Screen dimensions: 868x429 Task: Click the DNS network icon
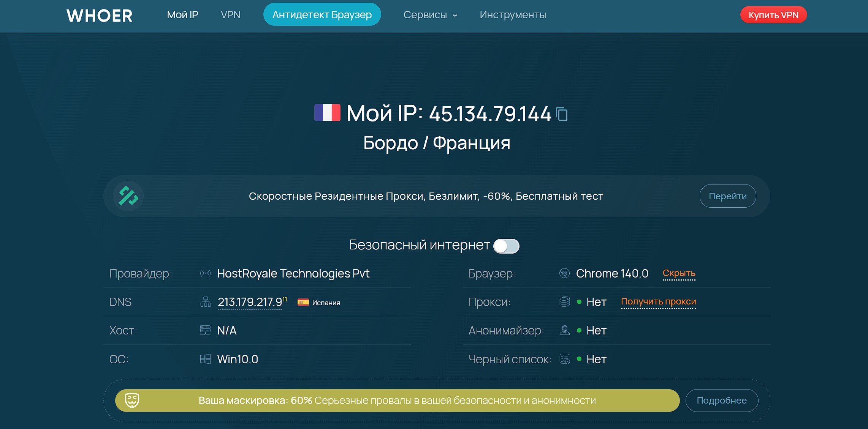pos(206,302)
